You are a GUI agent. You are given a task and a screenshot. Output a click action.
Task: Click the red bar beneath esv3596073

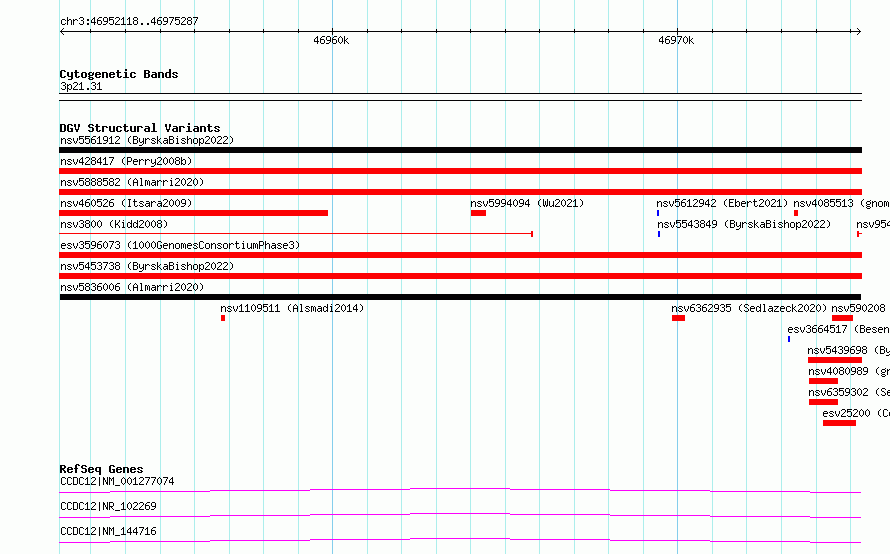tap(460, 255)
